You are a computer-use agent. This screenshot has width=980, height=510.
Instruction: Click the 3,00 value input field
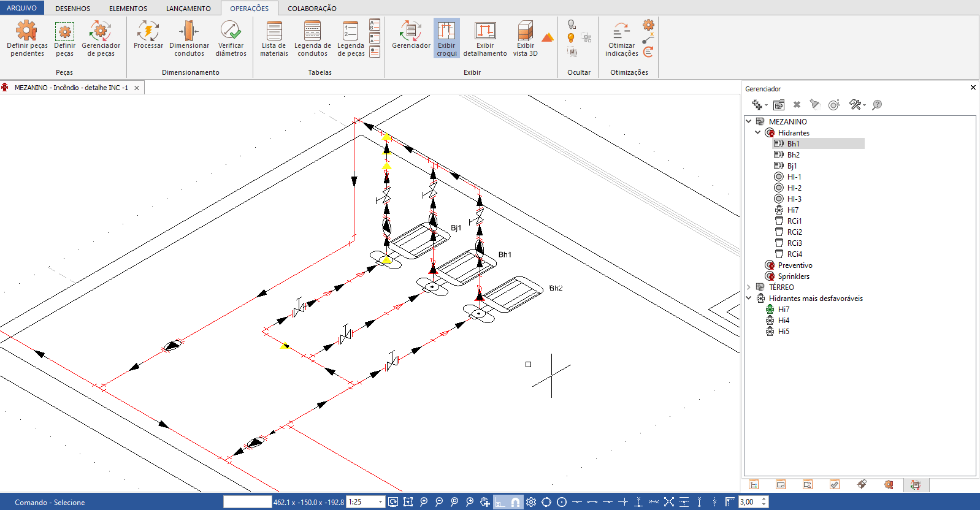pos(748,502)
